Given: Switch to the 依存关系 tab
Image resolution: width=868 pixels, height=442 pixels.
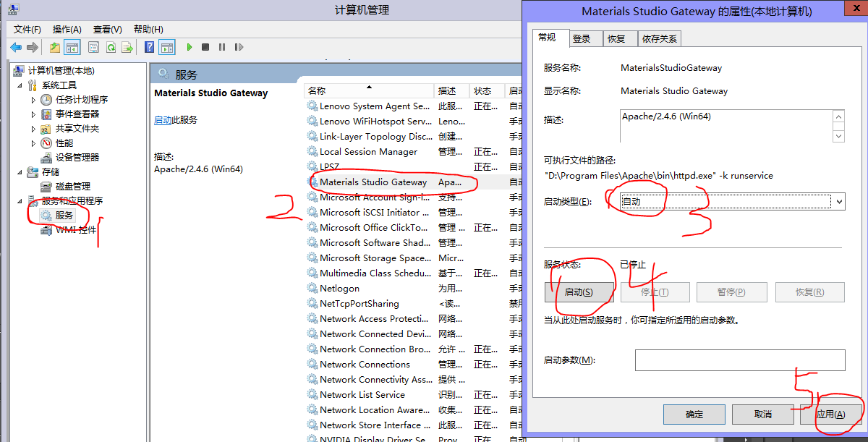Looking at the screenshot, I should pos(659,39).
